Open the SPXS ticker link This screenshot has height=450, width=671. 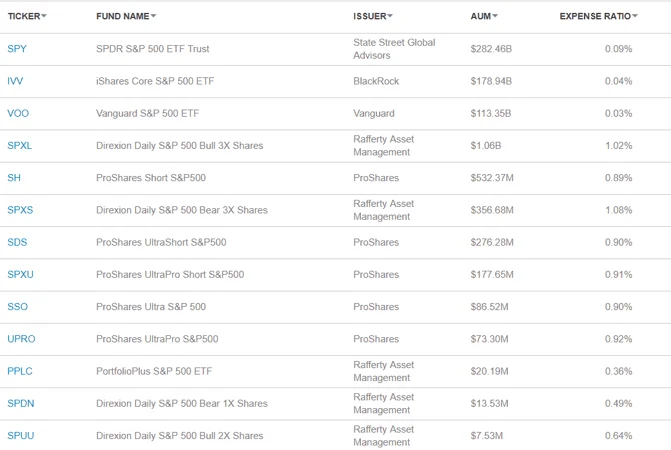20,210
